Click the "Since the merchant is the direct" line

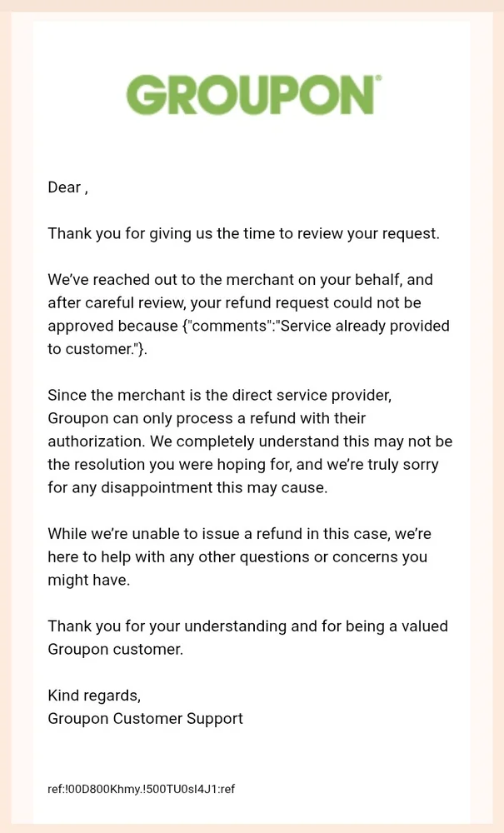tap(219, 395)
